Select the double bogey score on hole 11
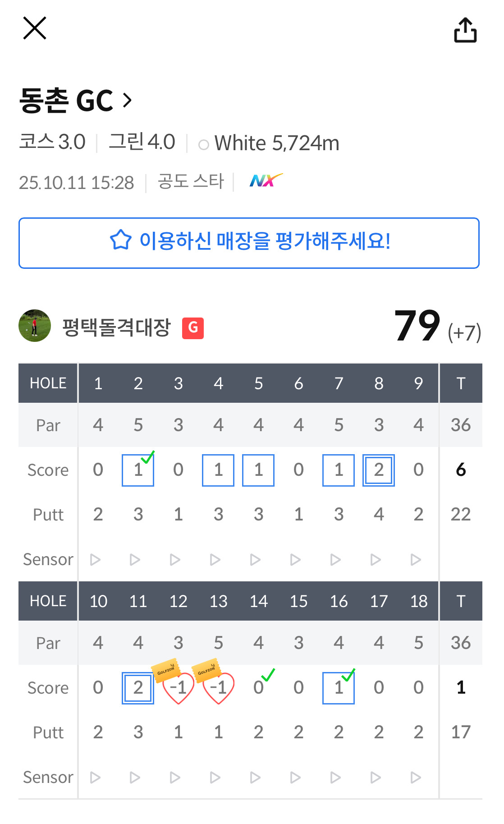This screenshot has height=824, width=504. click(138, 688)
